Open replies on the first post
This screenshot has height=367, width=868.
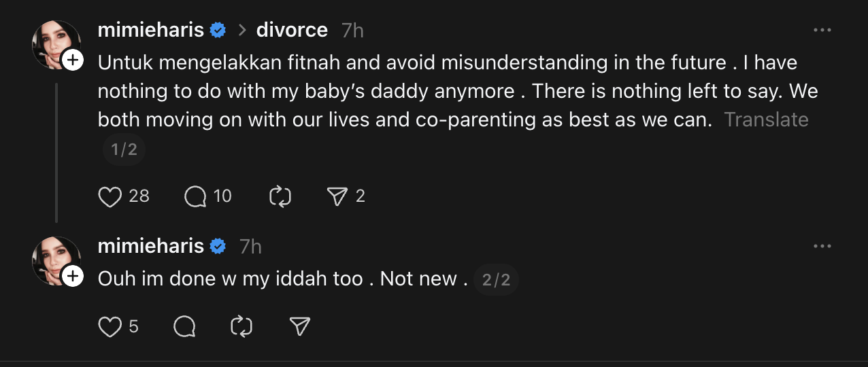[196, 196]
